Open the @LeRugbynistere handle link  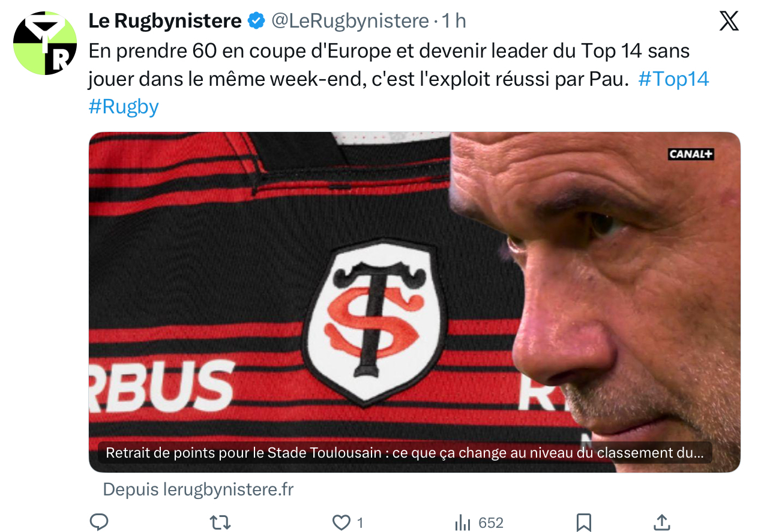click(350, 21)
